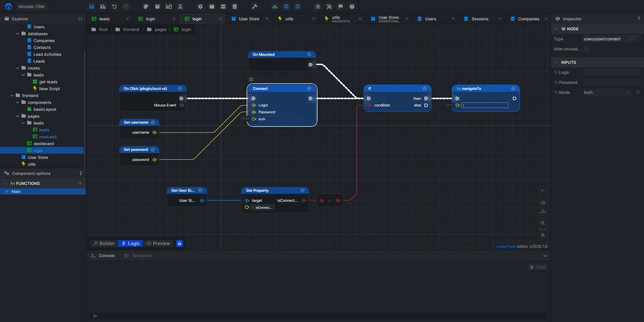Switch to Preview mode
The width and height of the screenshot is (644, 322).
pos(158,243)
